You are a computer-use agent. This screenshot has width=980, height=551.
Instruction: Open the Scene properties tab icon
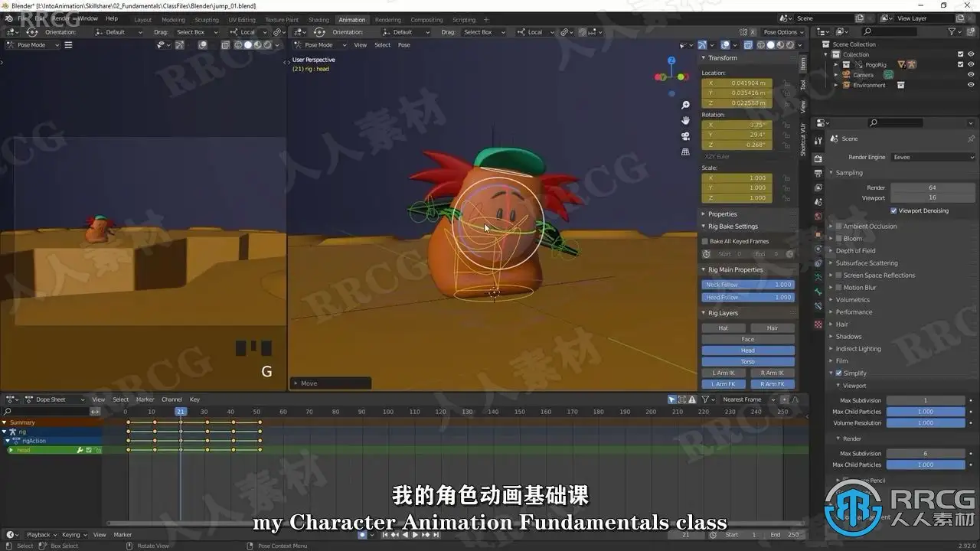tap(818, 202)
